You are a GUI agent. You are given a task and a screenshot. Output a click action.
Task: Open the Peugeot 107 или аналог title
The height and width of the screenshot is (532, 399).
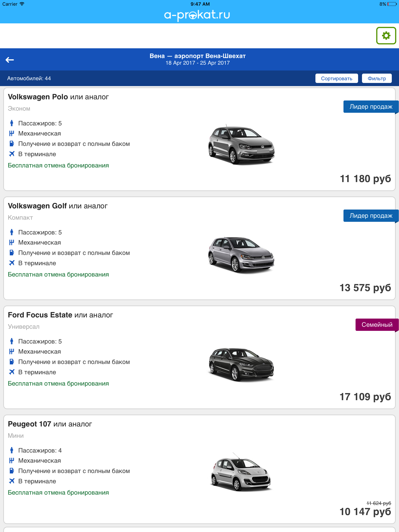click(50, 424)
